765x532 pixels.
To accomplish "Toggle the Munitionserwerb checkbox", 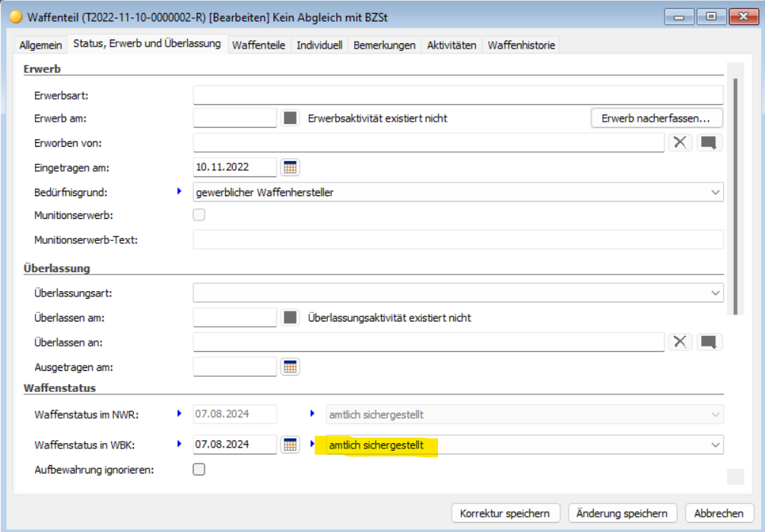I will point(199,215).
